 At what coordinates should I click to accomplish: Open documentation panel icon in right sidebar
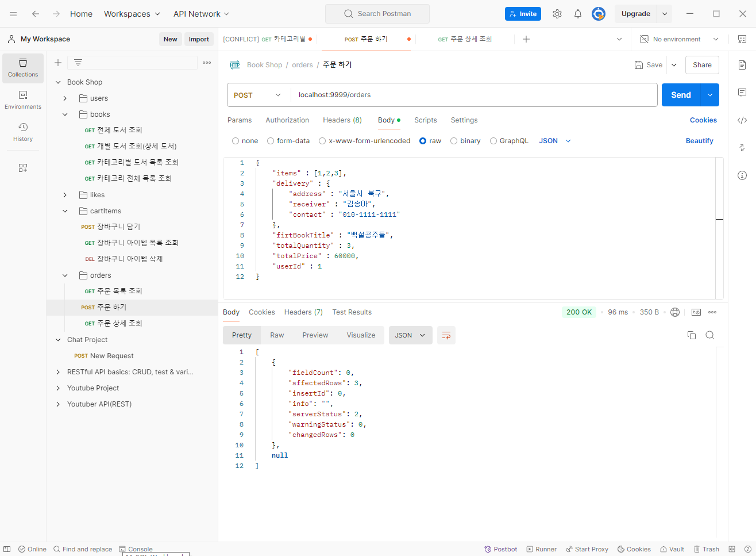click(x=742, y=65)
